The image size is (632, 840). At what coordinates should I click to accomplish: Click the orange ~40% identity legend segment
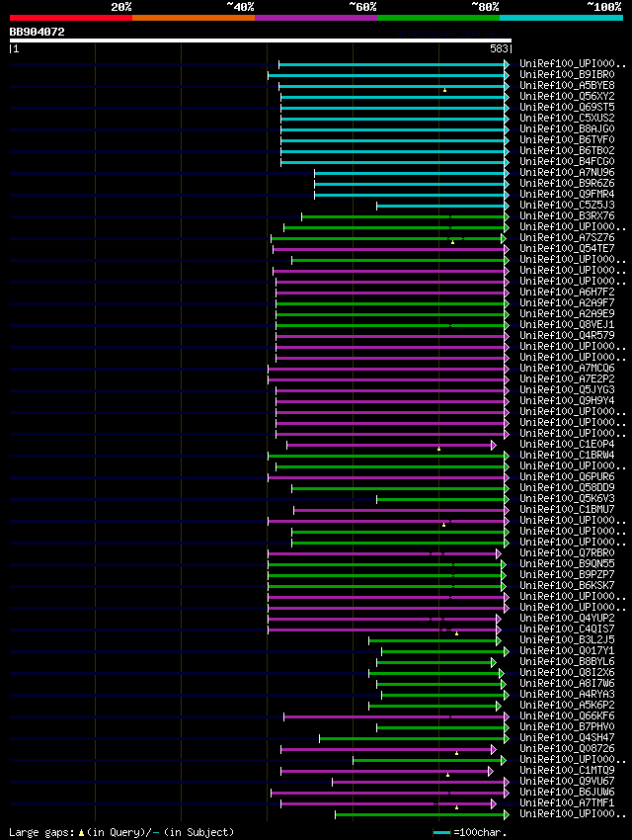click(194, 18)
